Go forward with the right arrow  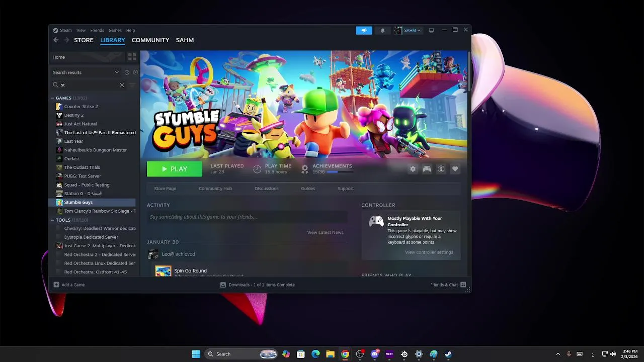point(66,40)
